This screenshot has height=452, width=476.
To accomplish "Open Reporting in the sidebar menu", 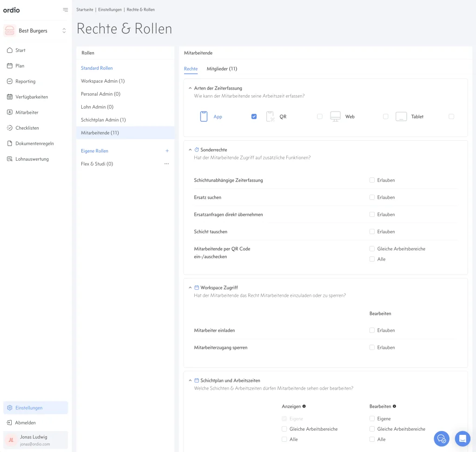I will (25, 81).
